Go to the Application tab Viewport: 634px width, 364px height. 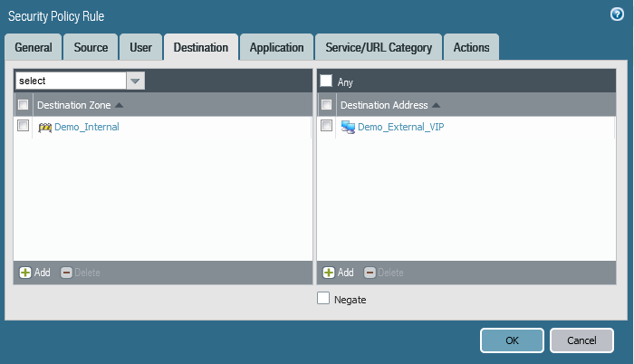[276, 47]
